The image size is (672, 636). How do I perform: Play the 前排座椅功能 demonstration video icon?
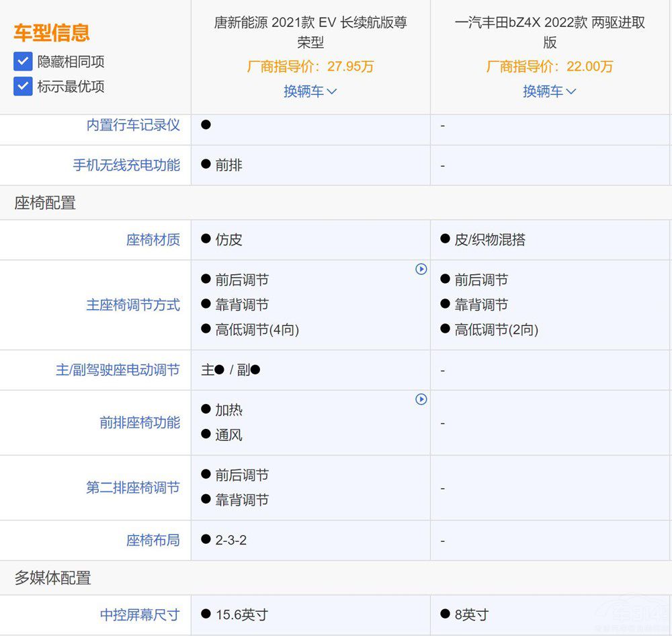click(421, 399)
